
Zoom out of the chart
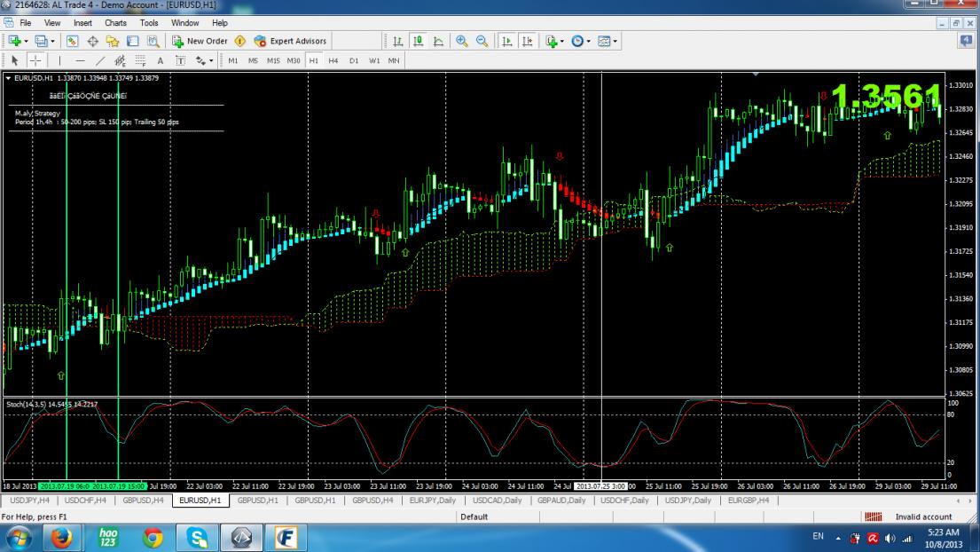click(482, 41)
